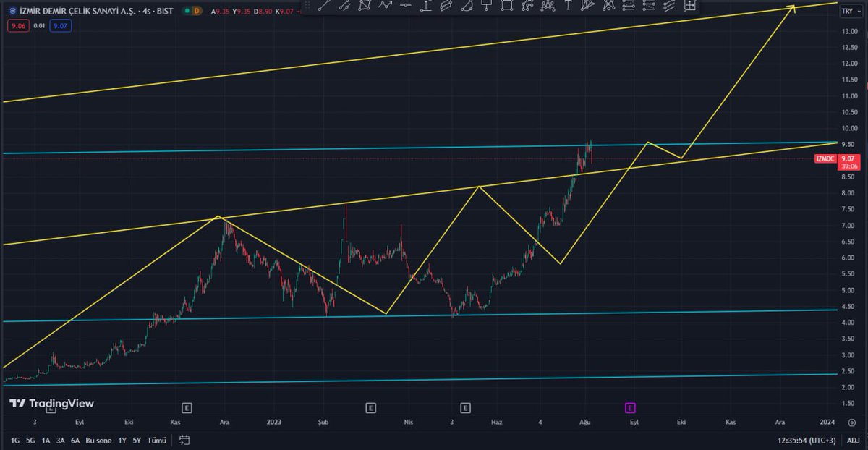Click the 13.00 price axis label
Screen dimensions: 868x450
click(849, 31)
